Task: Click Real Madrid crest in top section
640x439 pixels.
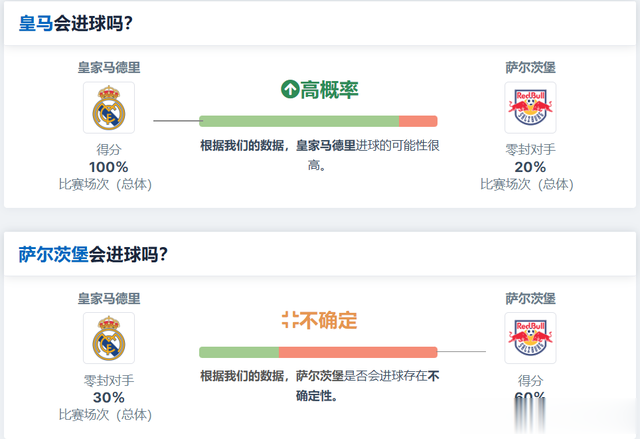Action: (x=109, y=108)
